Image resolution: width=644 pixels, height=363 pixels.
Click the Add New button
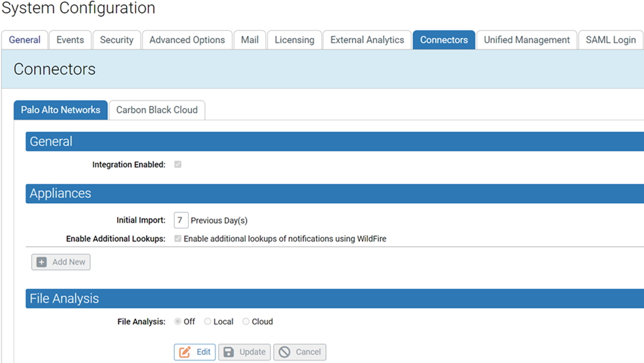60,262
